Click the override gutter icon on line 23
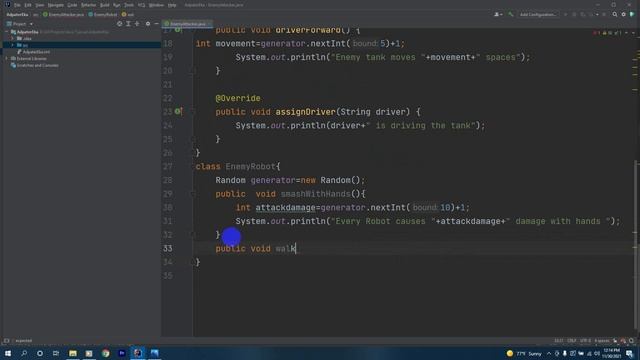 [178, 111]
